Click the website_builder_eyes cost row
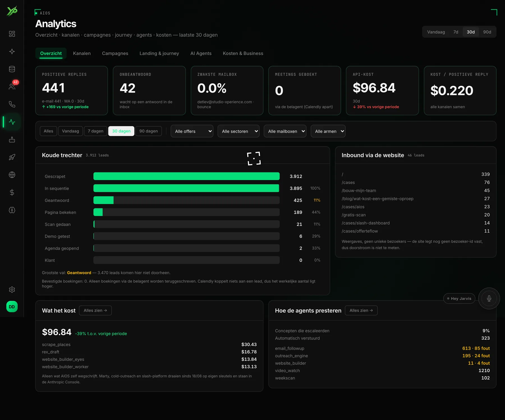Viewport: 505px width, 420px height. [149, 359]
